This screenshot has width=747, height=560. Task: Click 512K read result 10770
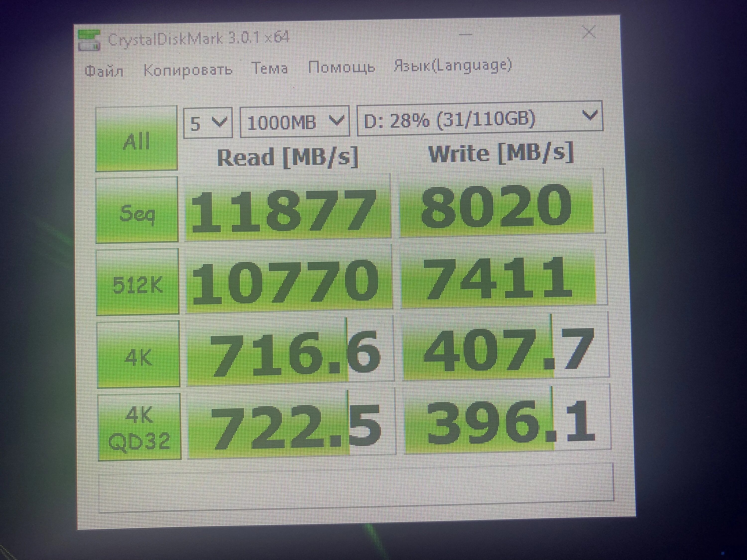tap(289, 279)
